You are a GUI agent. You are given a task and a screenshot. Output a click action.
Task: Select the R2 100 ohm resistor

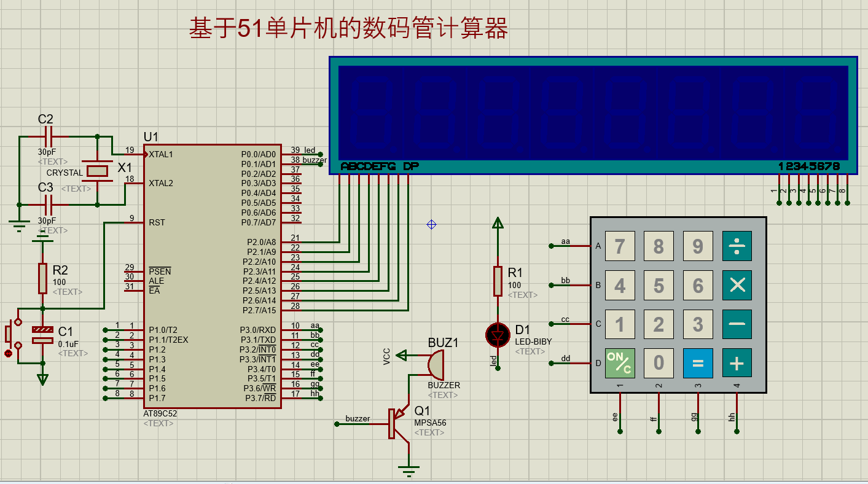click(x=42, y=278)
